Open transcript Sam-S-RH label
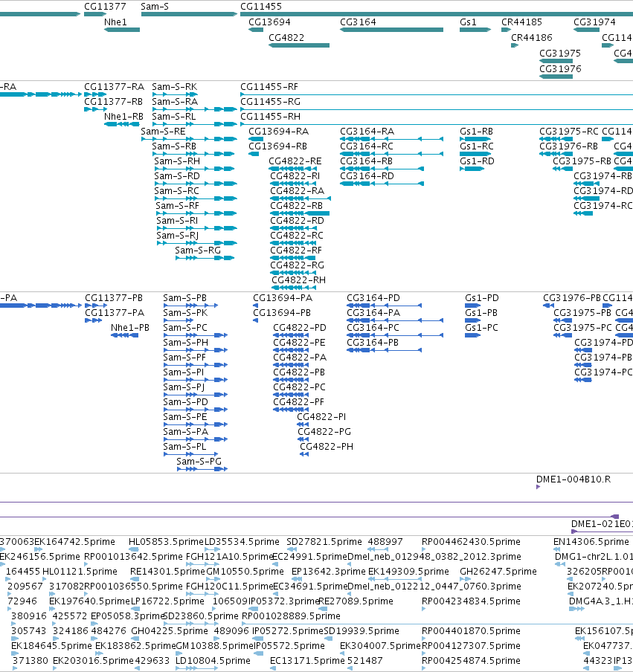 177,161
